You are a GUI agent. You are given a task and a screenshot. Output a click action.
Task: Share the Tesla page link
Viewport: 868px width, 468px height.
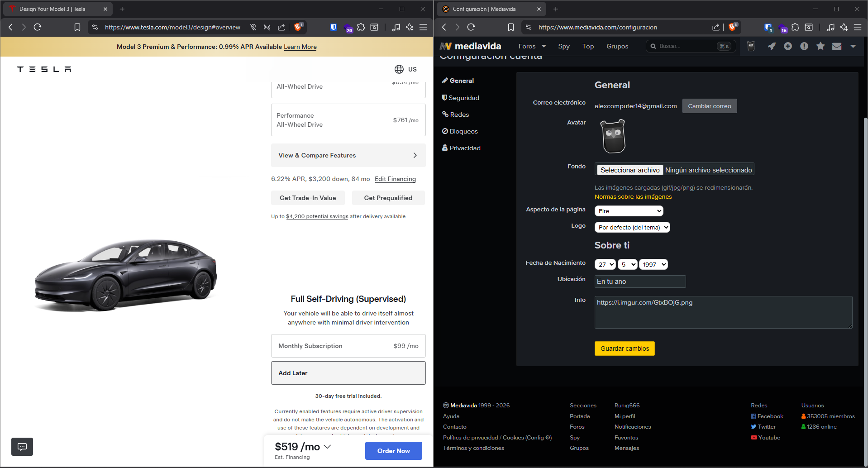click(x=281, y=27)
